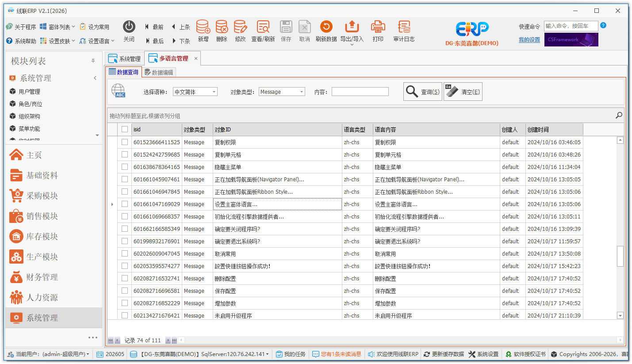Open the 审计日志 audit log icon
This screenshot has width=632, height=364.
click(404, 27)
